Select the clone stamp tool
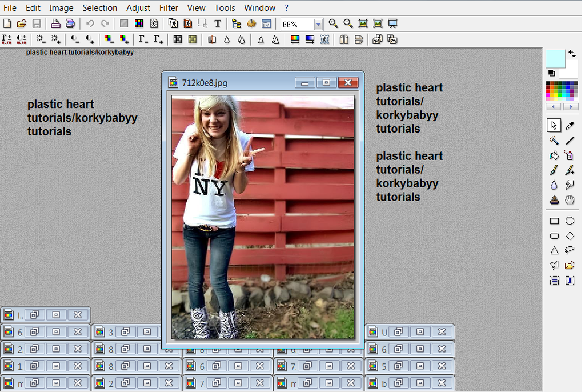 coord(554,200)
